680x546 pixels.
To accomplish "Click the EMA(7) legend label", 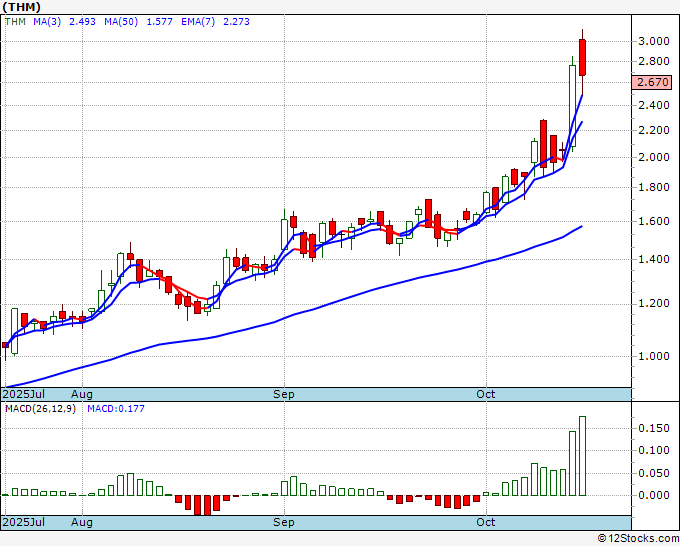I will pos(198,22).
